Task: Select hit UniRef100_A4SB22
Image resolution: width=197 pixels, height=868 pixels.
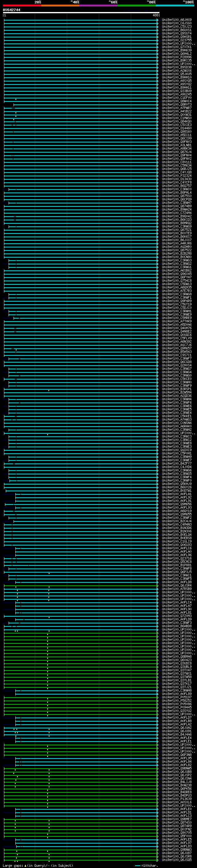Action: (x=177, y=111)
